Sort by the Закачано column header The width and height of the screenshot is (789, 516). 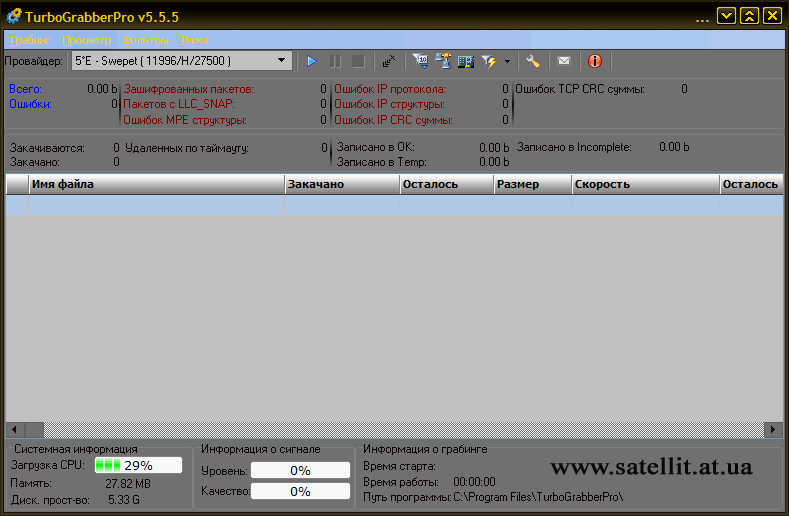click(x=342, y=184)
